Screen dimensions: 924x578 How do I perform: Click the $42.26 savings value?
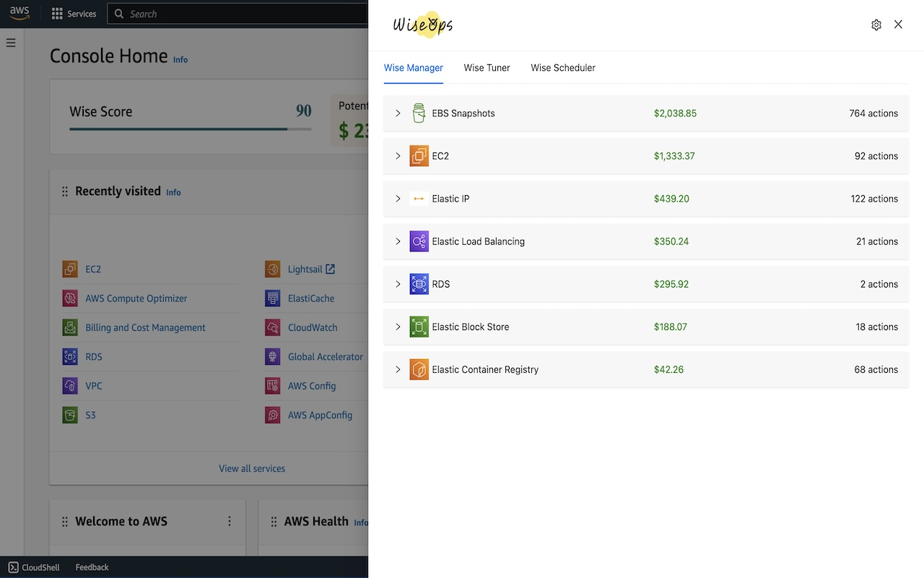[x=668, y=369]
